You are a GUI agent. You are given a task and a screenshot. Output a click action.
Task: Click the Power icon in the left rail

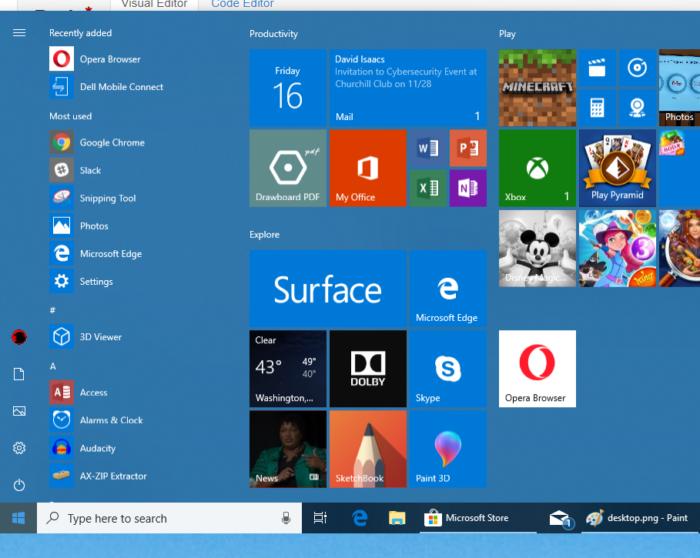pyautogui.click(x=19, y=485)
